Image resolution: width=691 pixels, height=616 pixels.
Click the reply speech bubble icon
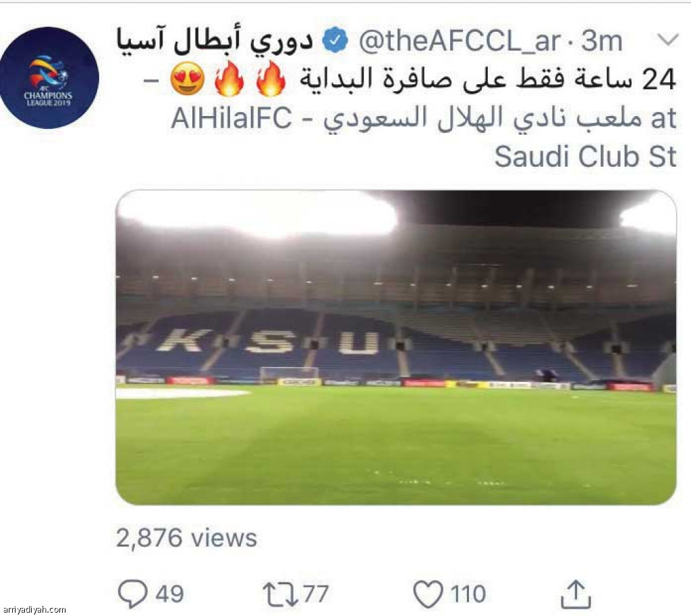[133, 594]
